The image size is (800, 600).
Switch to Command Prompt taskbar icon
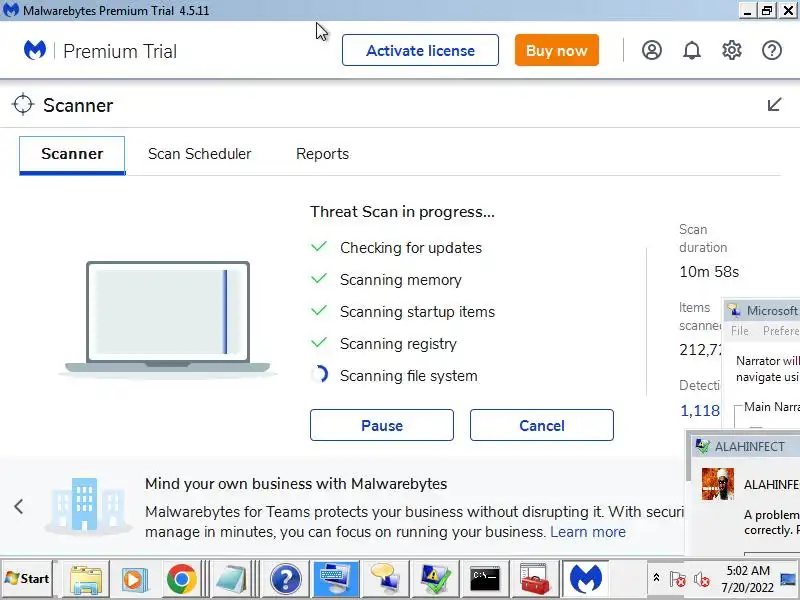click(x=485, y=579)
